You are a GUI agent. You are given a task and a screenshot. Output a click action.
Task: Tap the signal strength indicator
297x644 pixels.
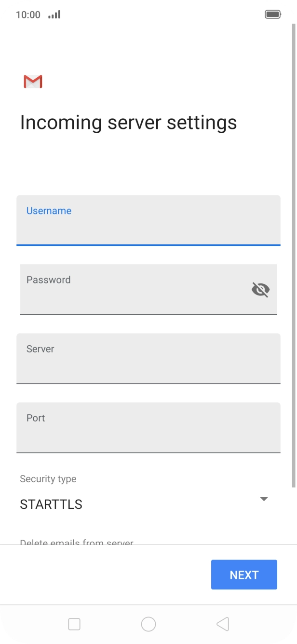click(54, 14)
